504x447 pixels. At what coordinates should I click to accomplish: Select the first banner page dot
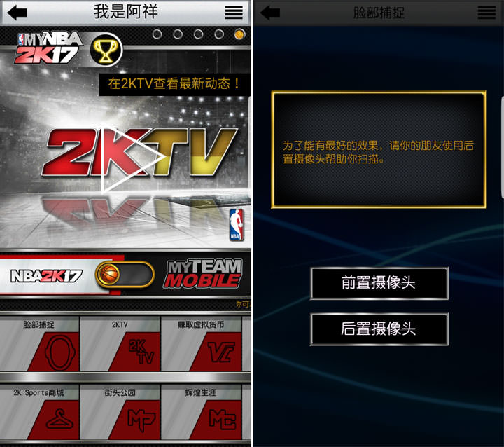157,34
